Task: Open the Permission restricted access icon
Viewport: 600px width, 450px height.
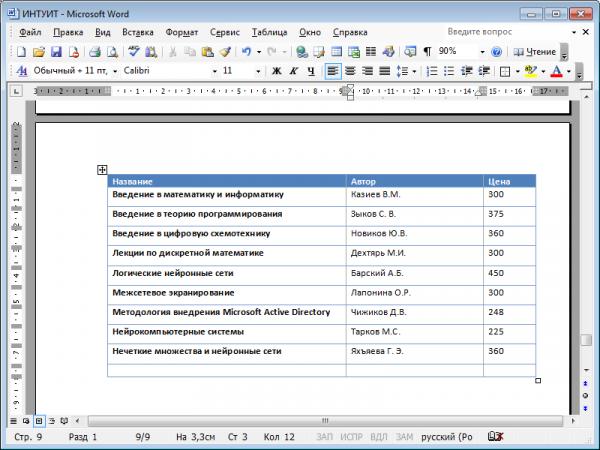Action: click(x=73, y=52)
